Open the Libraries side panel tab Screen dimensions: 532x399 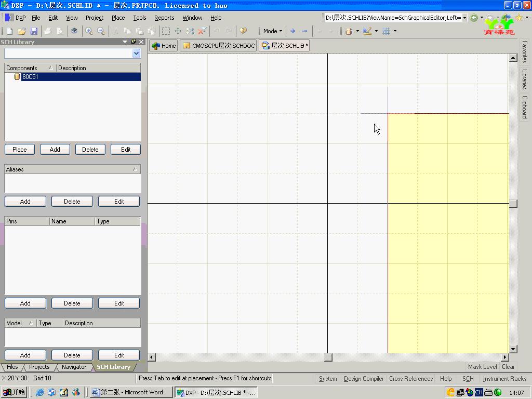click(x=525, y=79)
